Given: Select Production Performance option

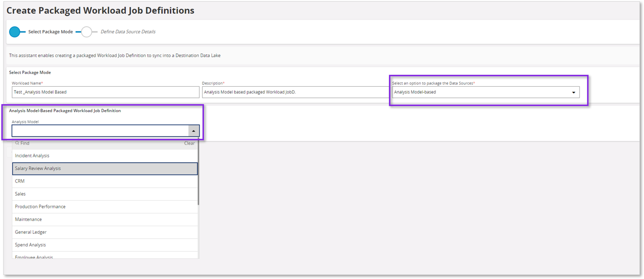Looking at the screenshot, I should click(105, 207).
